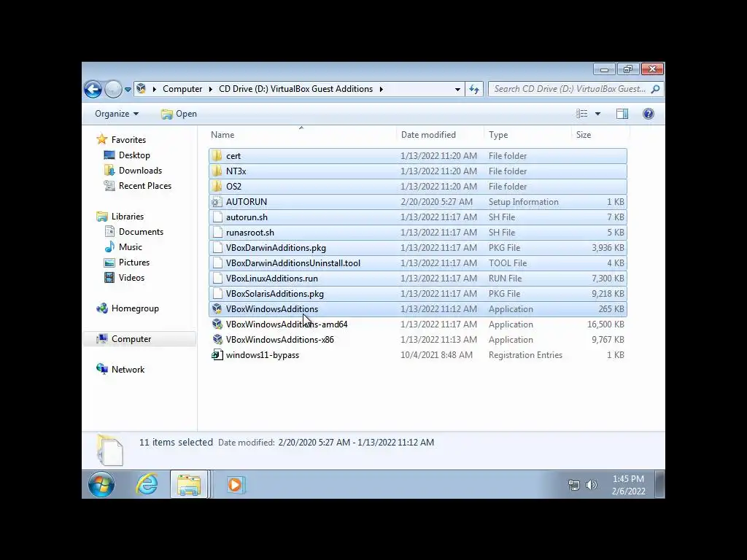
Task: Select VBoxWindowsAdditions-x86 application icon
Action: point(217,340)
